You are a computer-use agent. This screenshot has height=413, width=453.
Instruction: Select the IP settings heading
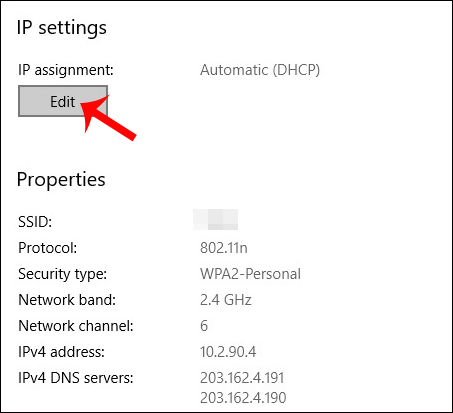62,28
